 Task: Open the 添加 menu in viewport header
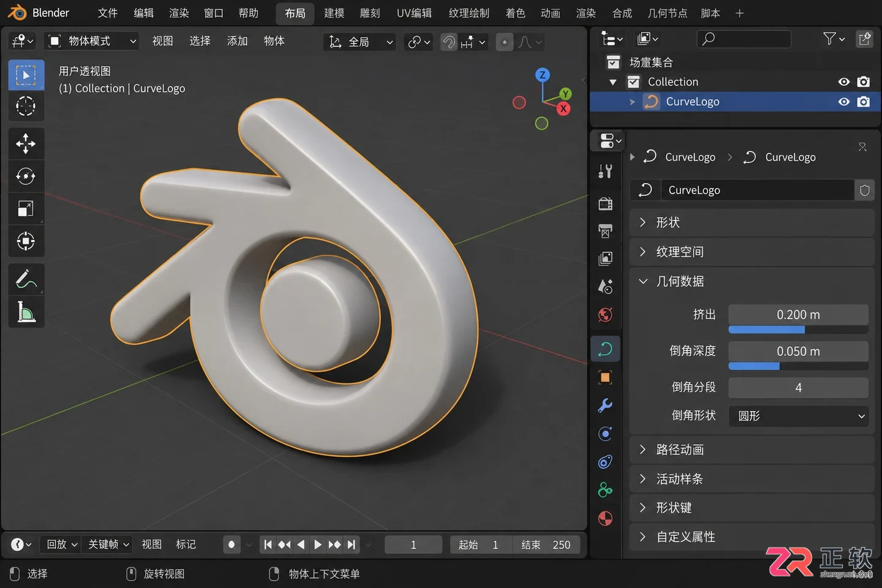tap(237, 41)
